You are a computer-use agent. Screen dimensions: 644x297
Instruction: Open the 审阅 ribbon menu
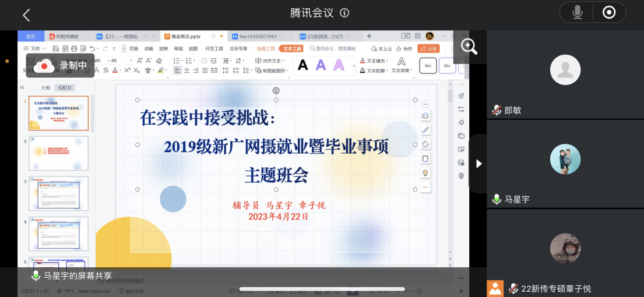click(178, 49)
